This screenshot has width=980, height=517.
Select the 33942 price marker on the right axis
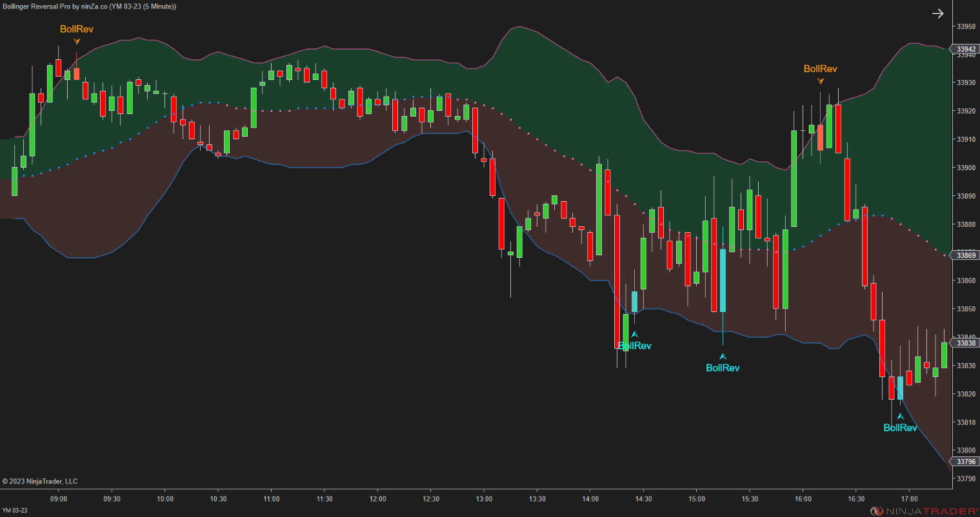click(x=965, y=48)
